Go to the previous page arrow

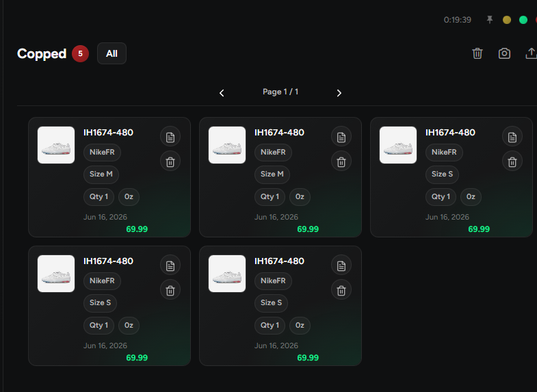pos(222,93)
